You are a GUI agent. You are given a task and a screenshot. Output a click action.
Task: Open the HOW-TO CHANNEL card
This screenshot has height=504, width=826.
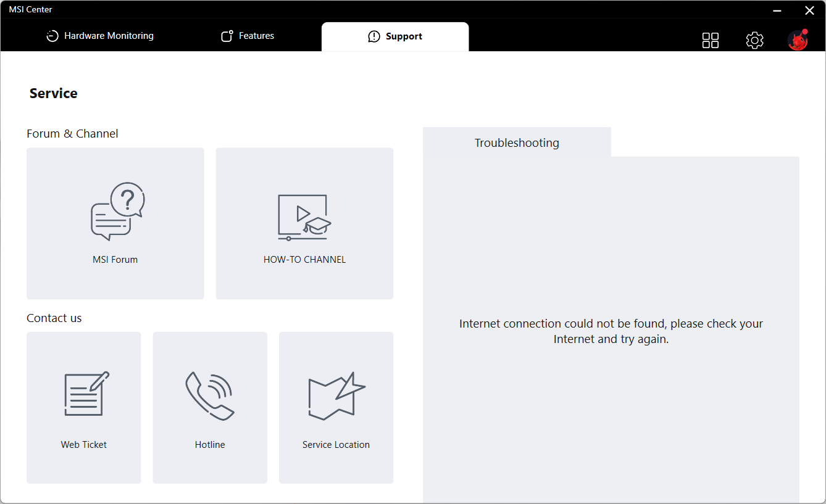304,223
